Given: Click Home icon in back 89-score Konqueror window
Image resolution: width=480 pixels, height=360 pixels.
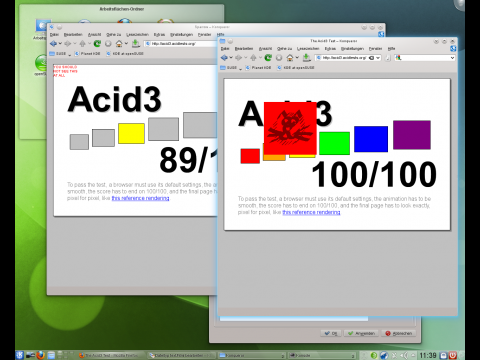Looking at the screenshot, I should [x=119, y=44].
